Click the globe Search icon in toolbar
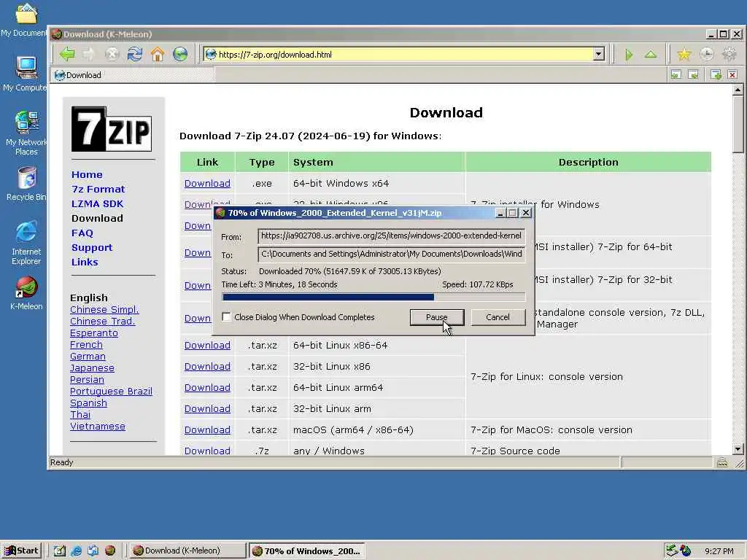 pyautogui.click(x=180, y=54)
